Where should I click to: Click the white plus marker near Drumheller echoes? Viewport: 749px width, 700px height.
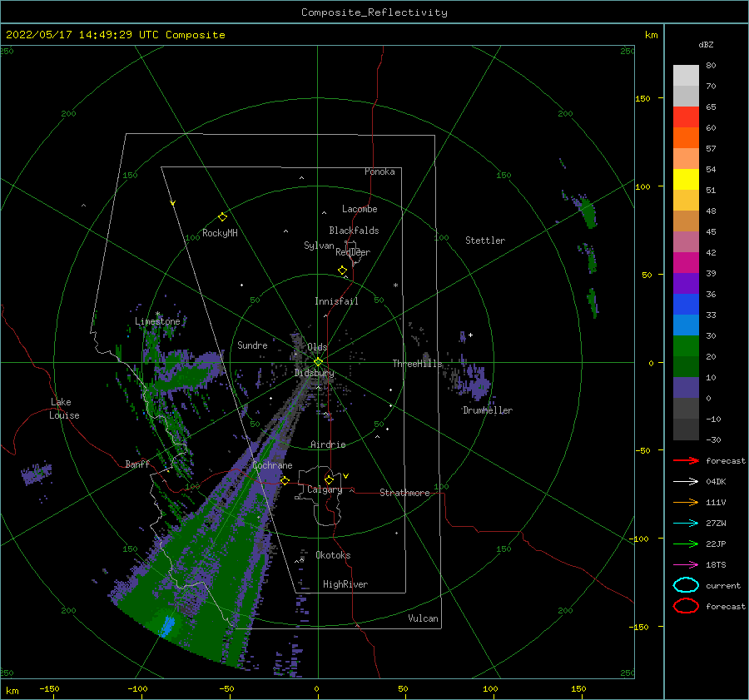[470, 335]
